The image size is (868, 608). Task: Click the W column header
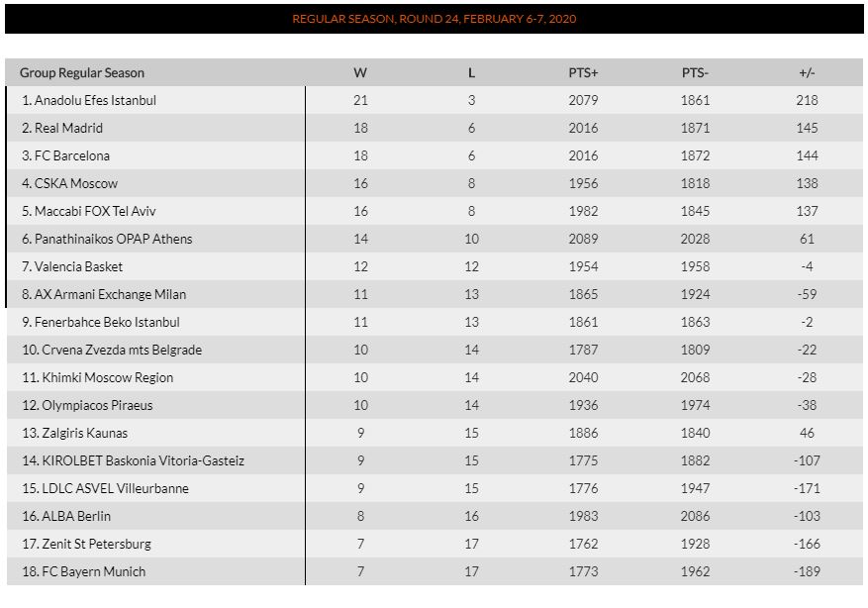(360, 72)
